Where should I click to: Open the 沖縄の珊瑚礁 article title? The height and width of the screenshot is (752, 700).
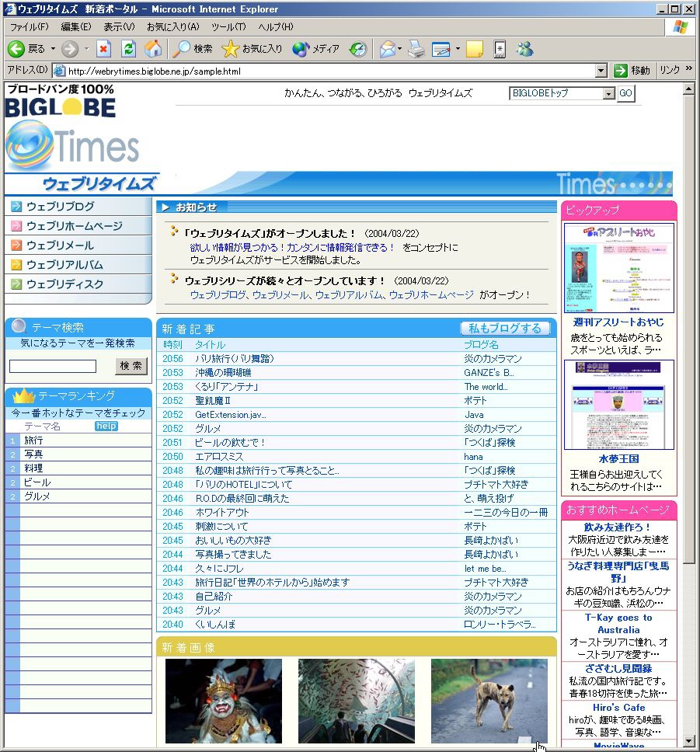tap(223, 373)
